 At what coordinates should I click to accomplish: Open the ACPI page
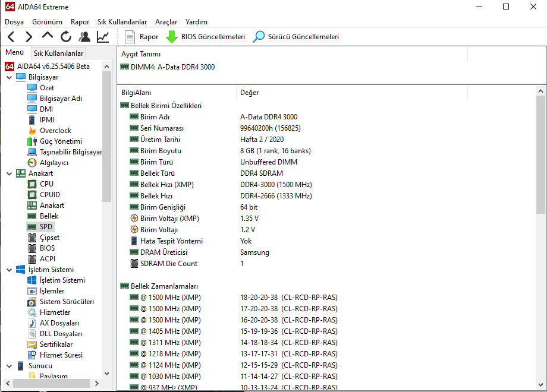pyautogui.click(x=41, y=259)
